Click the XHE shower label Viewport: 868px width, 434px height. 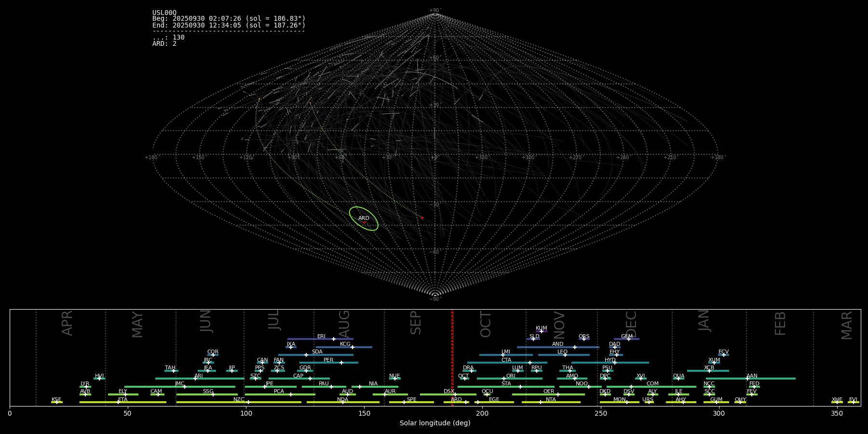click(x=837, y=399)
